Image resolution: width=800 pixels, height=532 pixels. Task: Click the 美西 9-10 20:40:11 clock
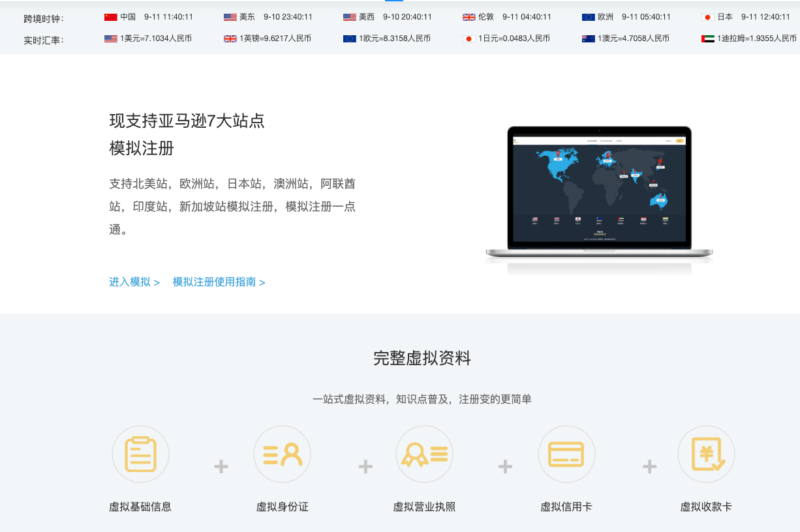tap(395, 17)
